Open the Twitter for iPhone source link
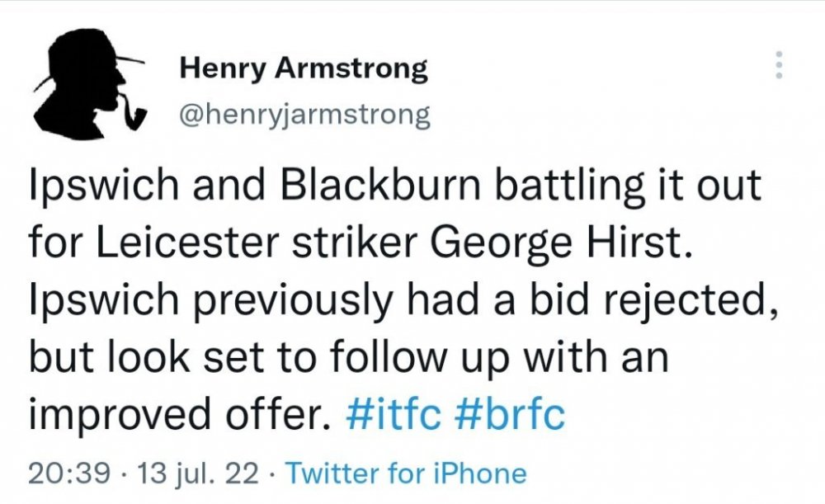This screenshot has width=825, height=504. 406,473
